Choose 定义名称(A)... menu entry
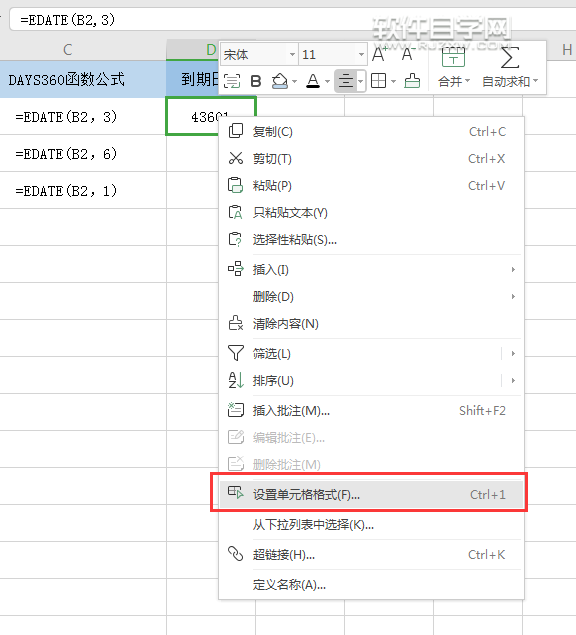Image resolution: width=576 pixels, height=635 pixels. pos(371,584)
